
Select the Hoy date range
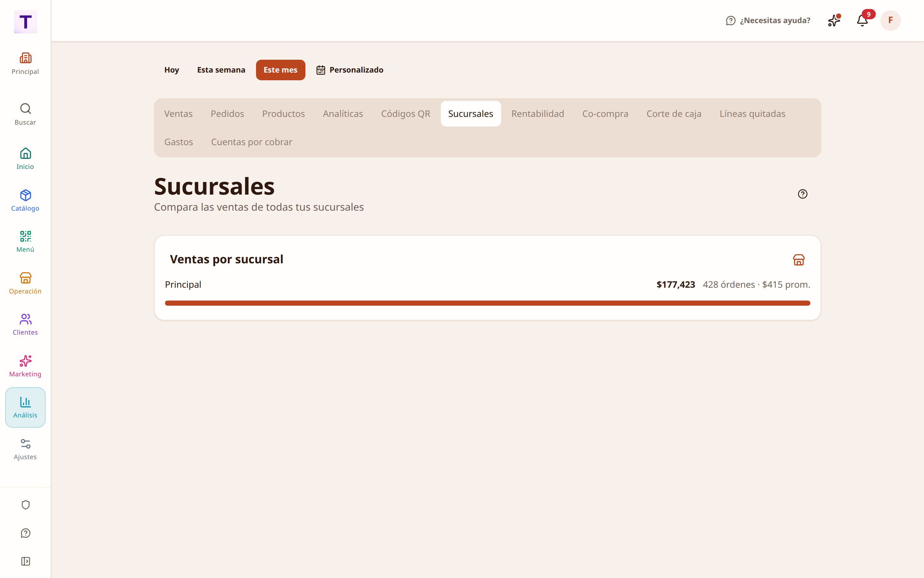(x=171, y=70)
